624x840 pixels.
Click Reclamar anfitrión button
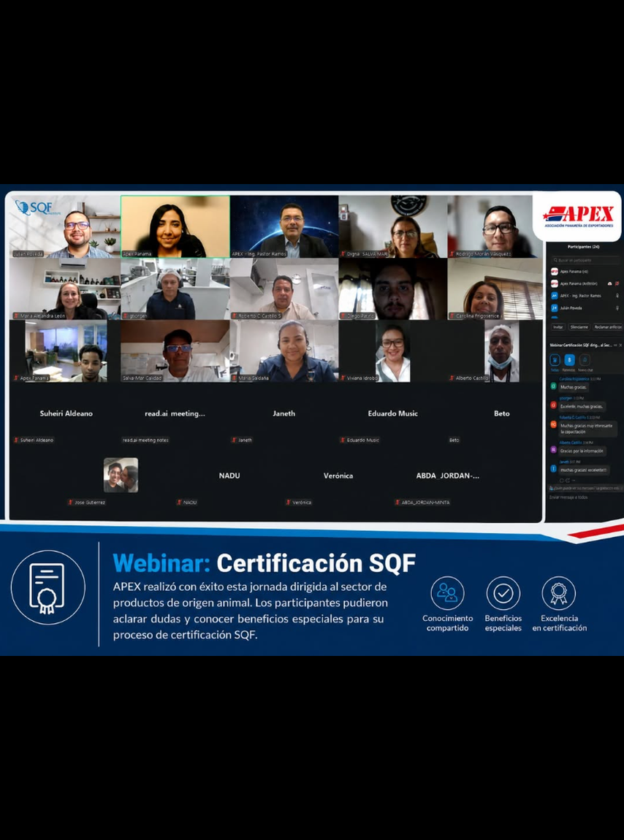point(608,327)
